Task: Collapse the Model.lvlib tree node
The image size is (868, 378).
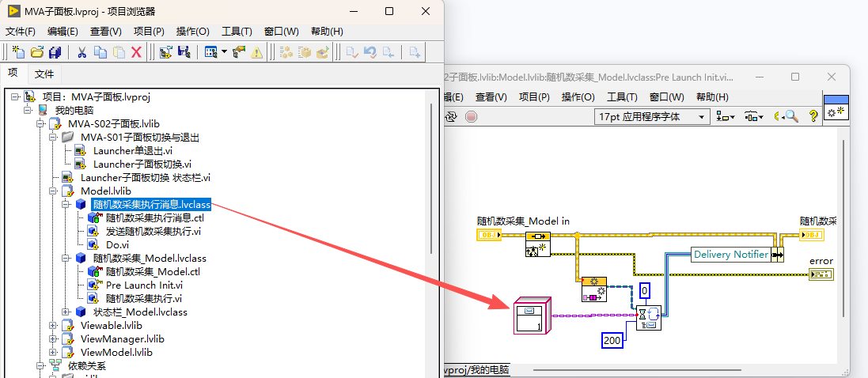Action: click(x=55, y=191)
